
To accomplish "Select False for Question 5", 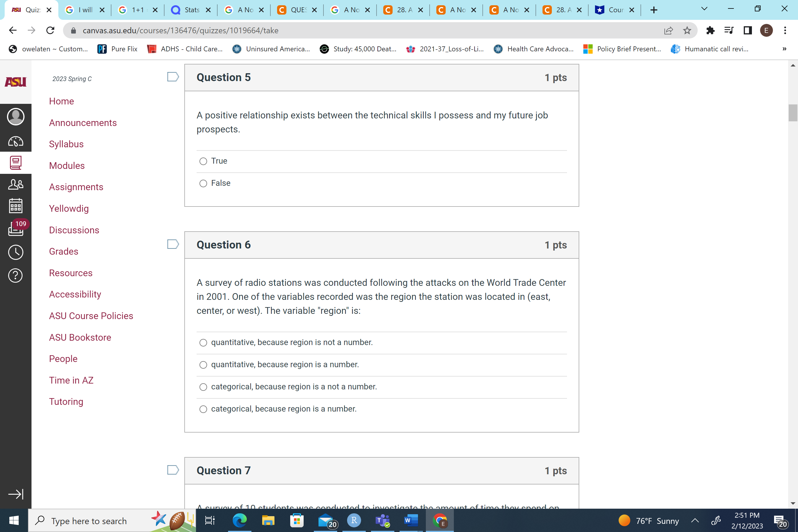I will 203,183.
